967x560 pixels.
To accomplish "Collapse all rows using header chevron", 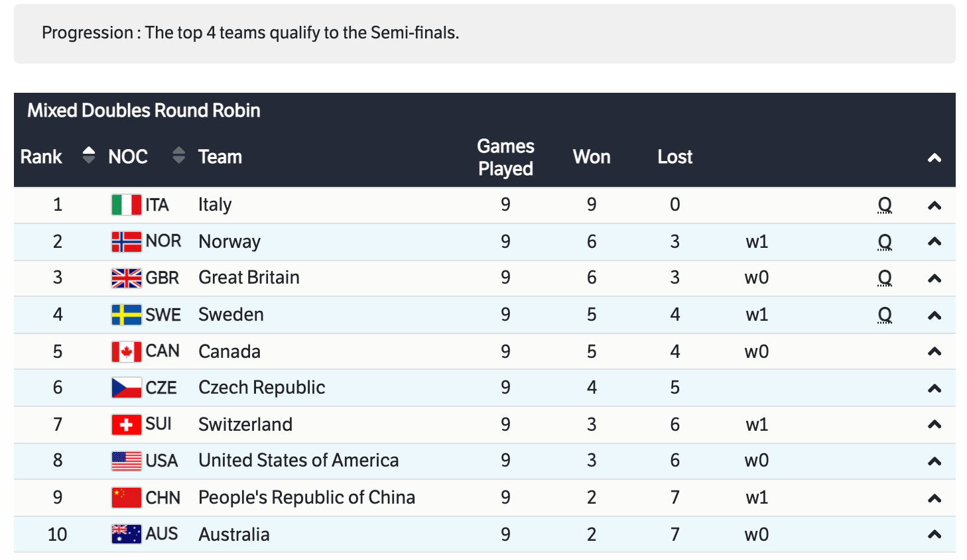I will tap(934, 158).
